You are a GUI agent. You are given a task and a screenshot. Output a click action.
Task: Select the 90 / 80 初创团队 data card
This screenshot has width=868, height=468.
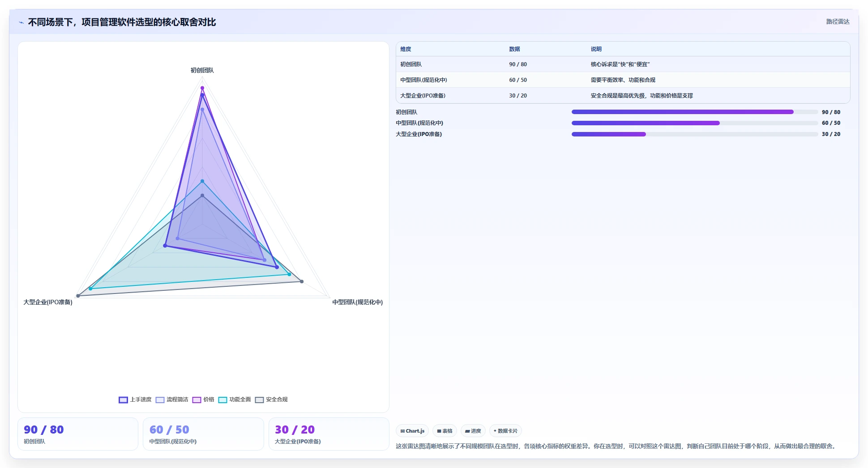[x=78, y=434]
